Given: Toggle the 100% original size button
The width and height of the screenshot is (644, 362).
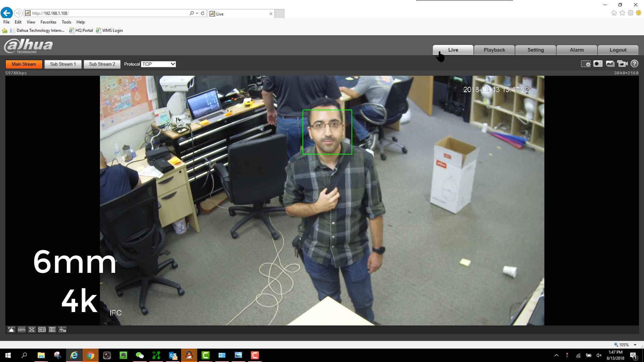Looking at the screenshot, I should pos(21,329).
